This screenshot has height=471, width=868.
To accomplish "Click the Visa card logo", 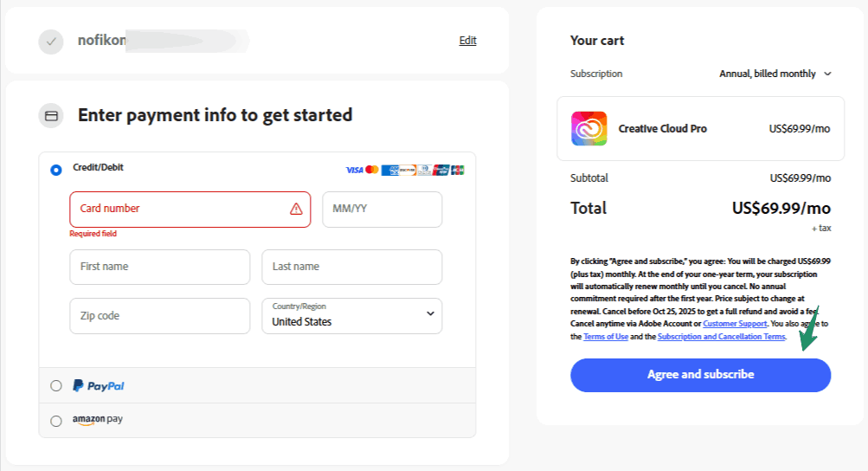I will [x=354, y=170].
